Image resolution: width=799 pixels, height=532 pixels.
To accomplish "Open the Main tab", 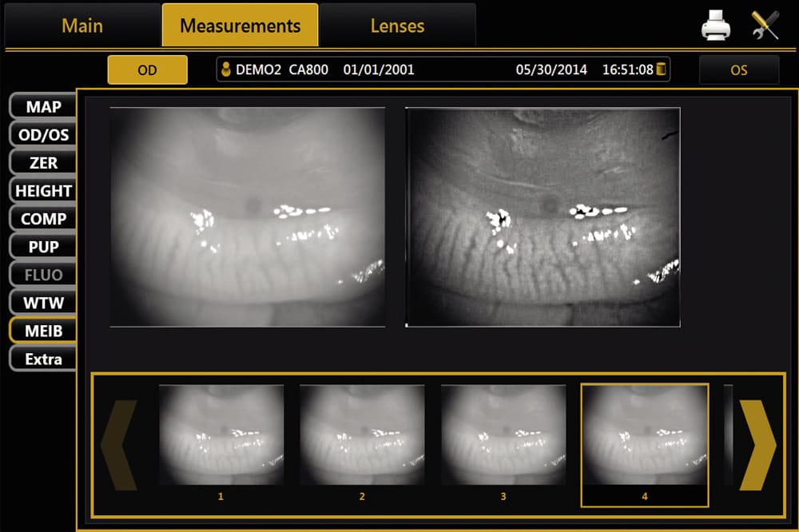I will pos(82,26).
